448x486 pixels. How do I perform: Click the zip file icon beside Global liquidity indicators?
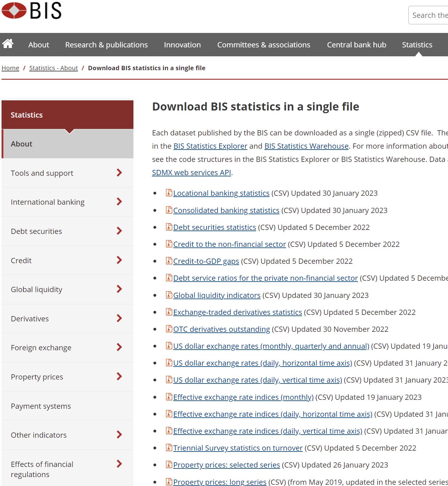point(169,295)
